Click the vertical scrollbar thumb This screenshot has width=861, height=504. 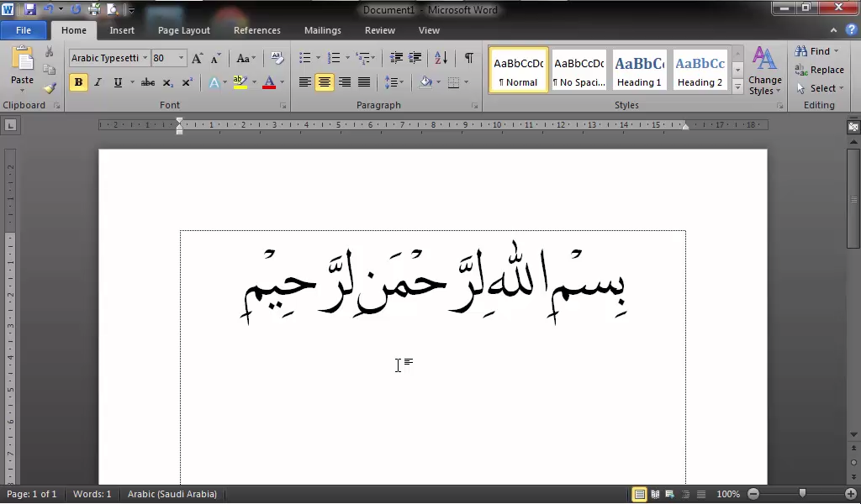coord(853,198)
